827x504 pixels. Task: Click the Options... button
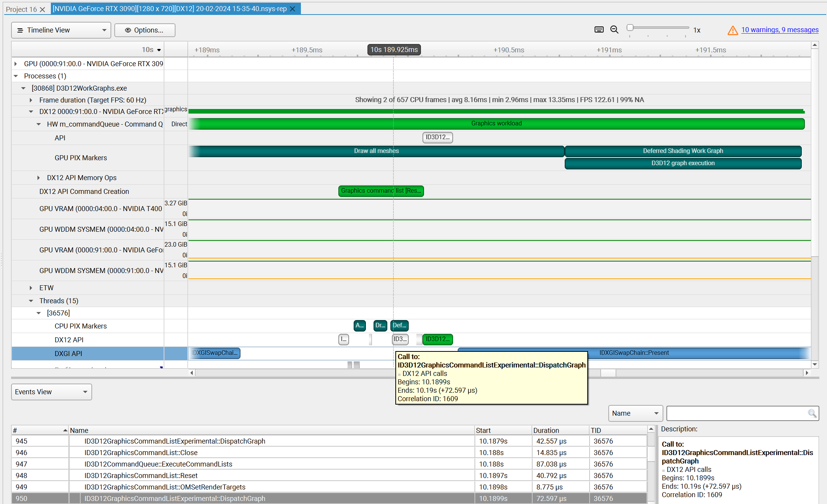(145, 30)
